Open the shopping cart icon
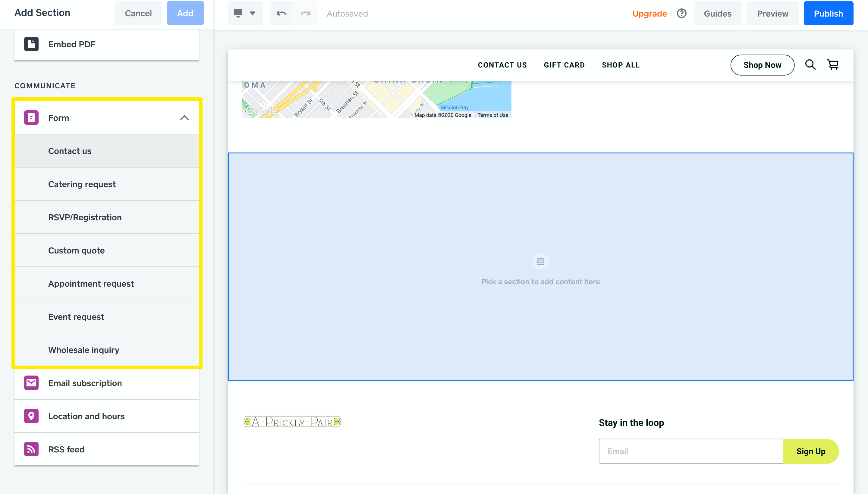The image size is (868, 494). pos(833,65)
